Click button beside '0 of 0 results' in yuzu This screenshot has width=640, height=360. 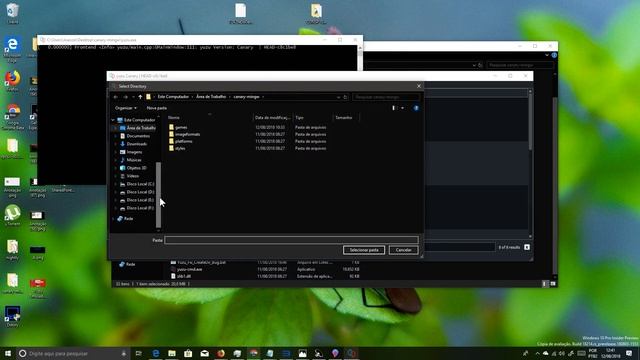[x=527, y=247]
